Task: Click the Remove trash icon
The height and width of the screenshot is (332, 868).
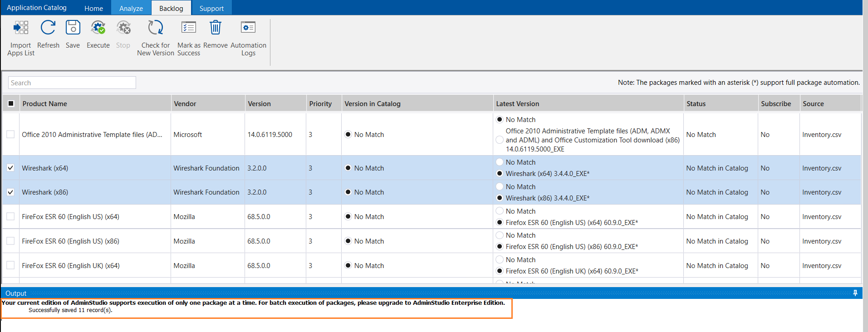Action: (x=216, y=28)
